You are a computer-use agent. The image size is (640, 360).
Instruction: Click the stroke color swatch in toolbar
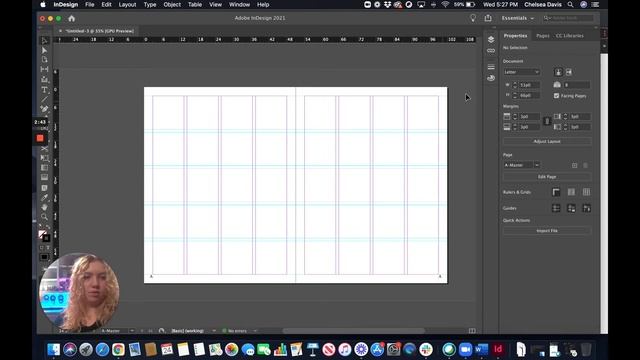(46, 238)
